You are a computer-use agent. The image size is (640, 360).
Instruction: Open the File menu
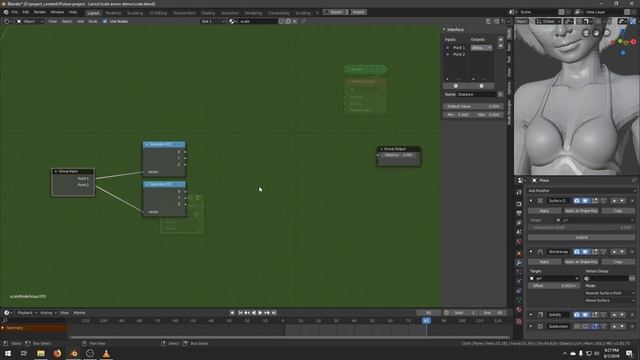click(15, 12)
